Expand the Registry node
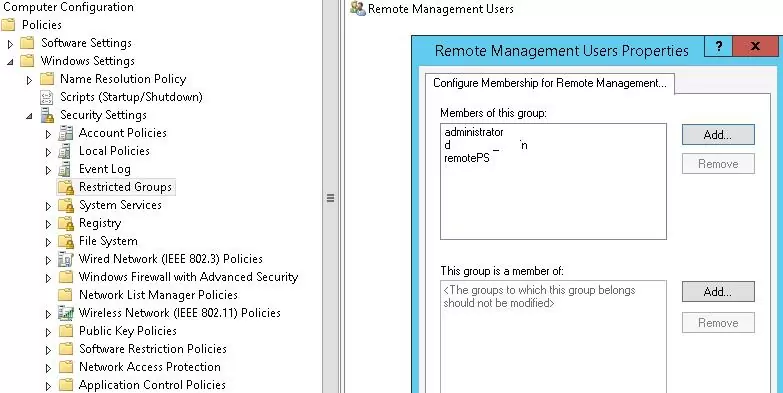The width and height of the screenshot is (783, 393). (x=48, y=224)
